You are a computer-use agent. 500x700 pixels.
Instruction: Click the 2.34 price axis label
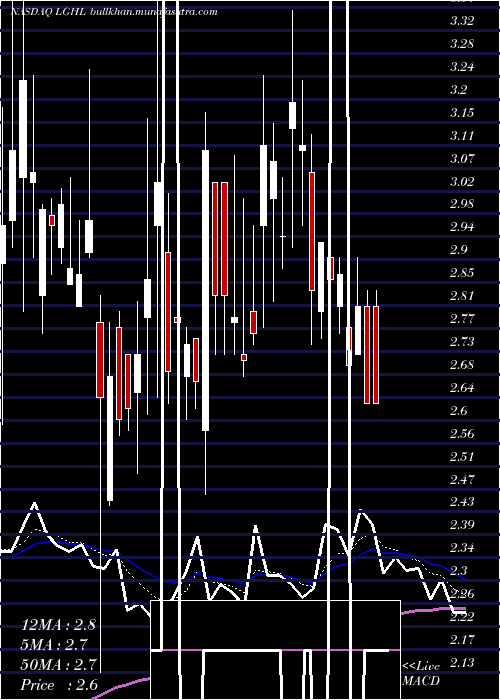click(462, 548)
